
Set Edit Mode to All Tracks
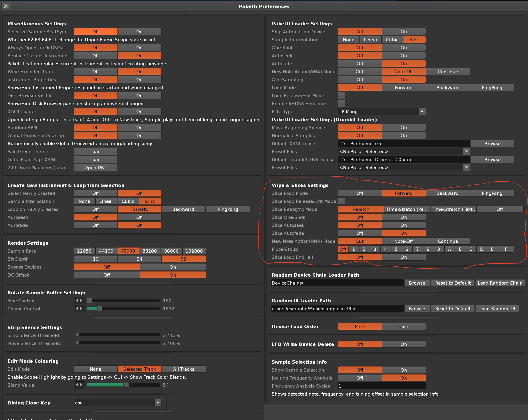coord(183,369)
